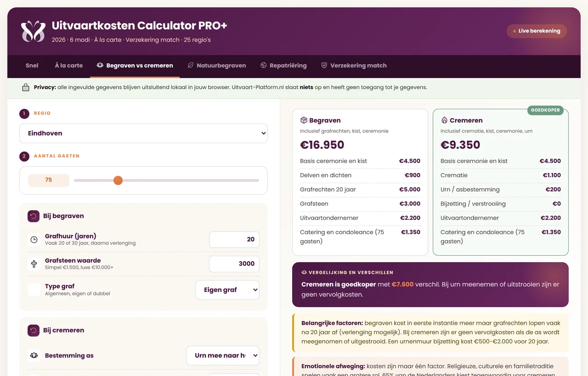Click the 'Emotionele afweging' note

(430, 367)
